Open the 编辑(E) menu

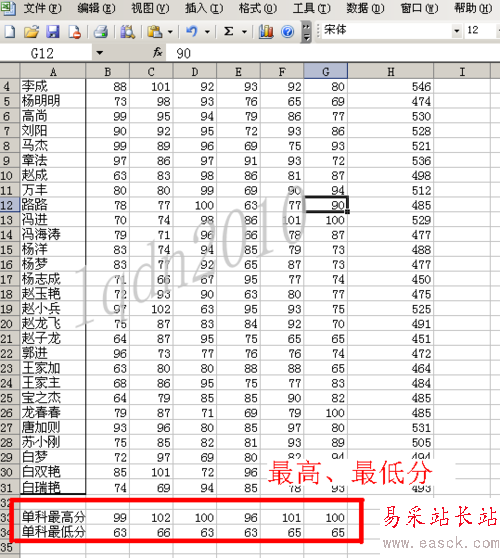coord(96,8)
